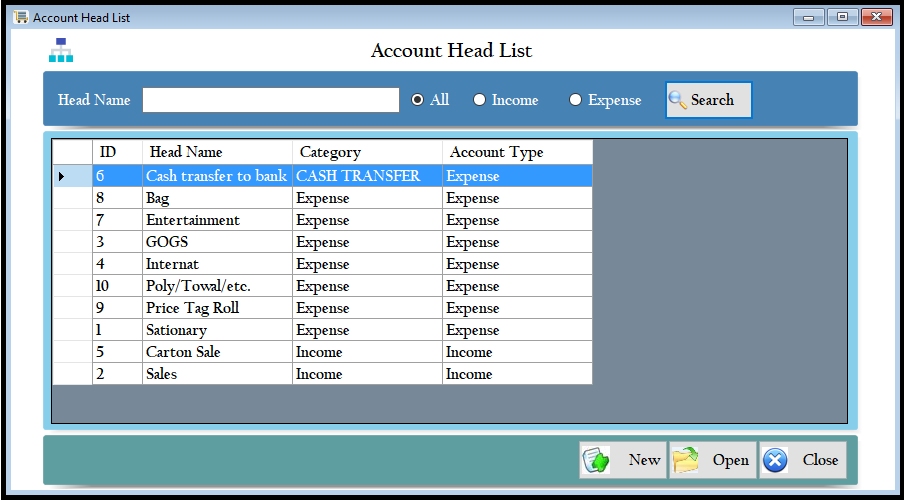Click the org chart icon beside the title

point(61,50)
